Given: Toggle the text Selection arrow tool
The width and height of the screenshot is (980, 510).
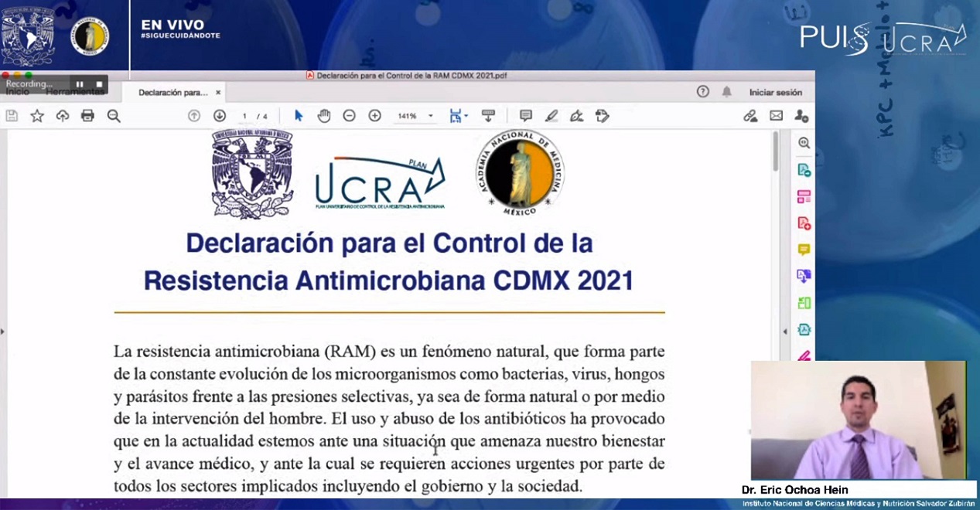Looking at the screenshot, I should (x=297, y=115).
